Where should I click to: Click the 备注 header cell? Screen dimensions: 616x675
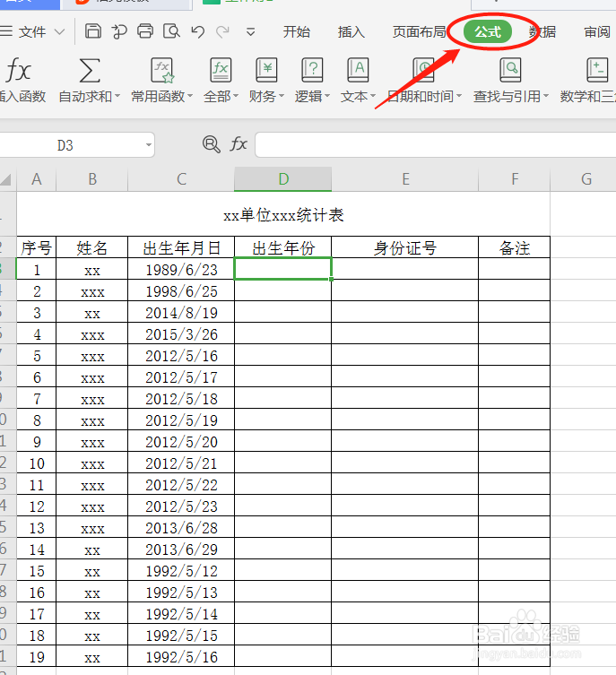[515, 247]
